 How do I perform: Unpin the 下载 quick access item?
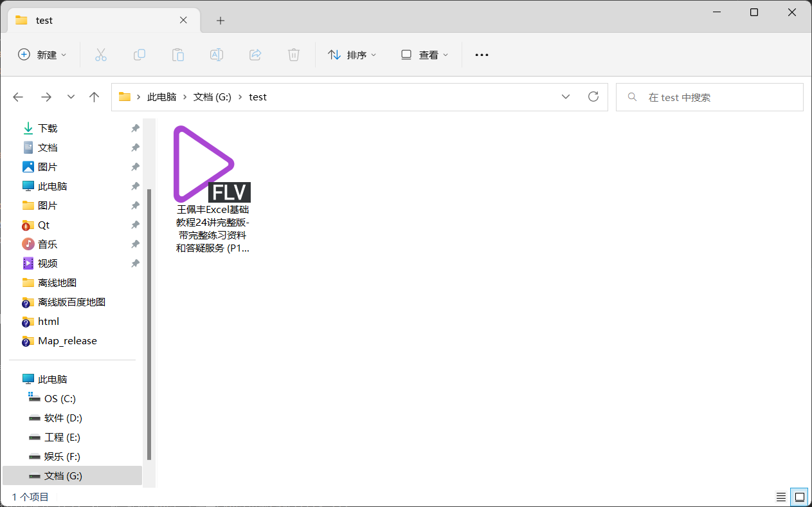(135, 129)
